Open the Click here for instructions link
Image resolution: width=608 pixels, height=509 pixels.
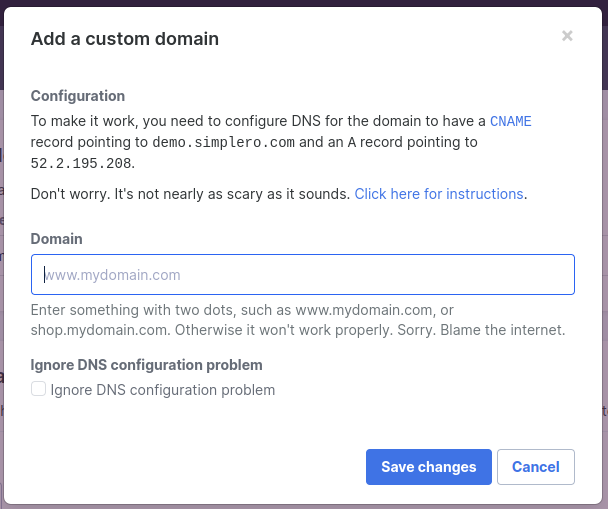pos(439,194)
